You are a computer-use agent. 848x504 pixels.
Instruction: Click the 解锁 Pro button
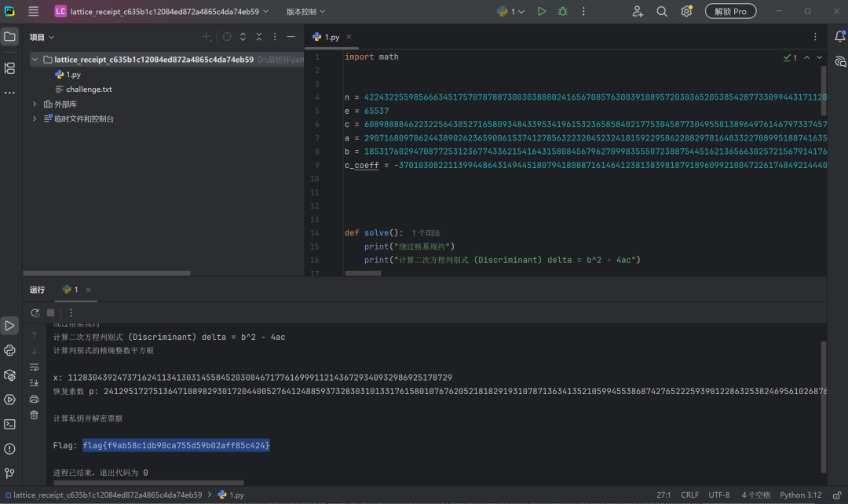pyautogui.click(x=731, y=11)
